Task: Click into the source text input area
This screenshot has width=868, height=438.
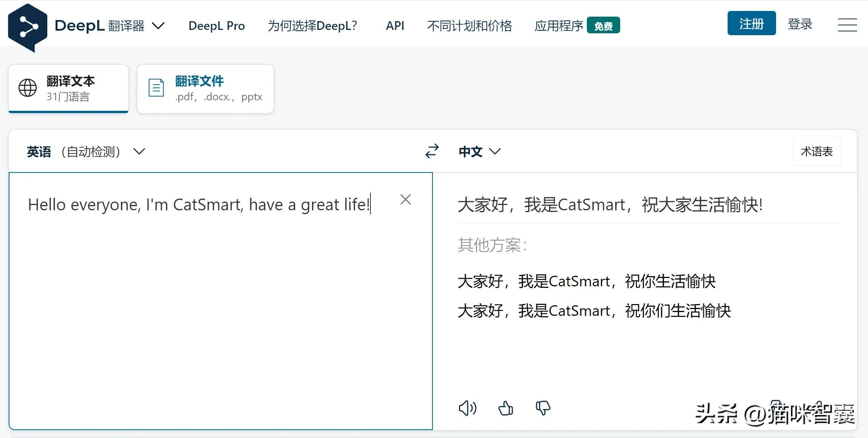Action: click(221, 301)
